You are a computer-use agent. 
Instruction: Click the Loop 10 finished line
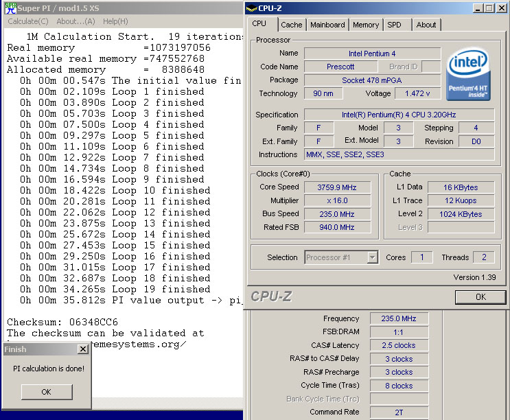coord(115,190)
